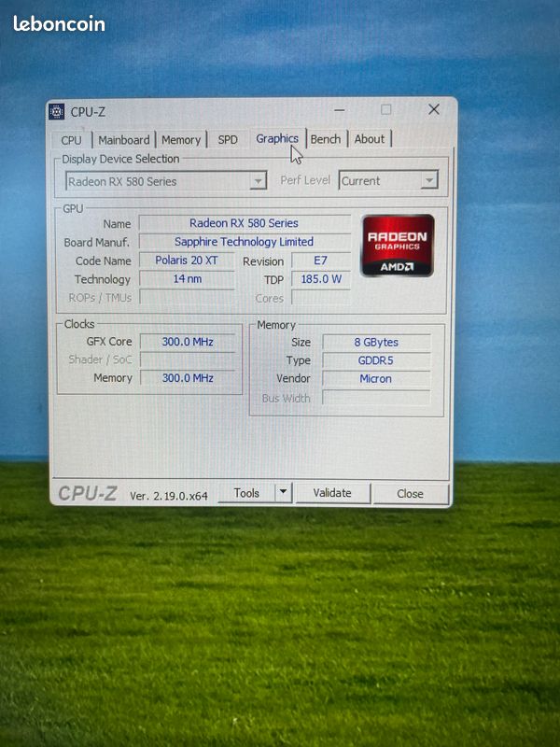560x747 pixels.
Task: Click the Ver. 2.19.0.x64 version text
Action: [x=169, y=496]
